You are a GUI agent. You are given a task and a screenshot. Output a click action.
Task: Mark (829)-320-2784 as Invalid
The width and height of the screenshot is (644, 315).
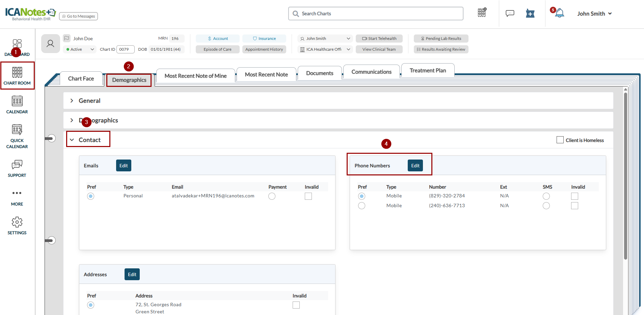point(574,196)
